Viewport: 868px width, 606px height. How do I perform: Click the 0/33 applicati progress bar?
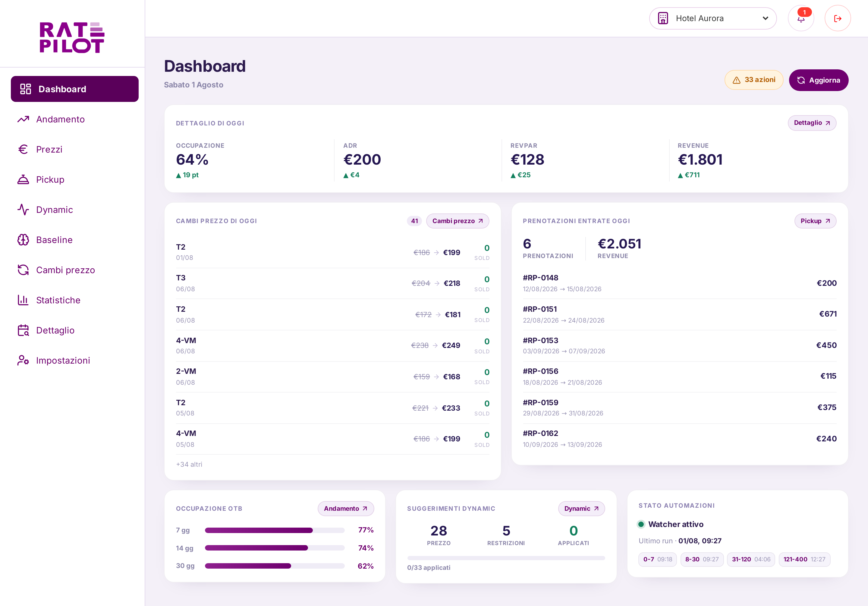tap(506, 558)
